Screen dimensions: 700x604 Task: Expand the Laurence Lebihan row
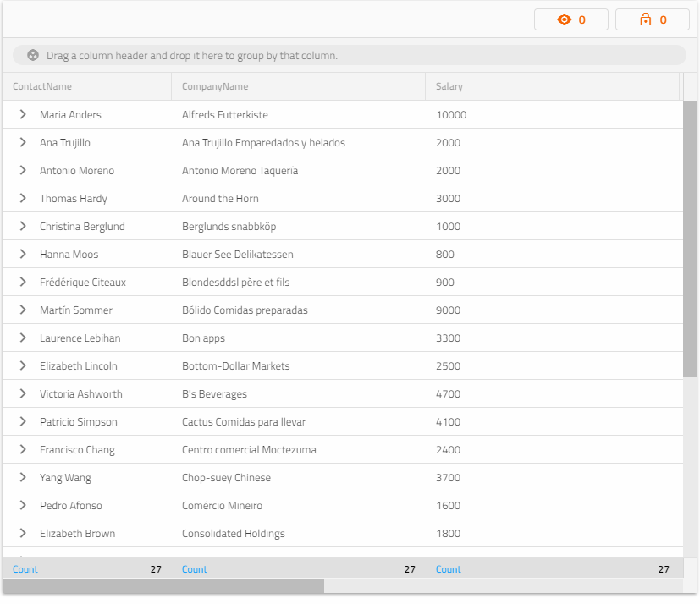(23, 338)
